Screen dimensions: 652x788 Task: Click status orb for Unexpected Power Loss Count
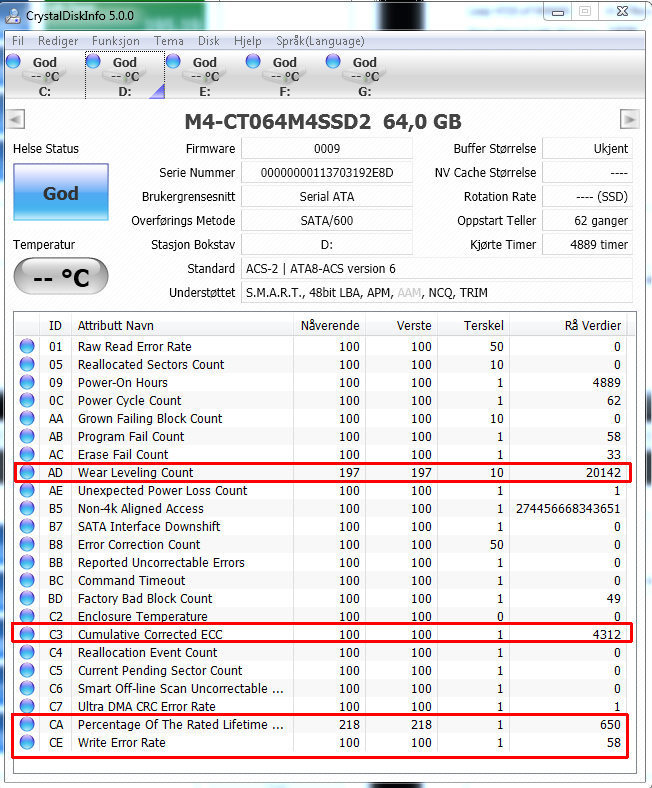[27, 490]
